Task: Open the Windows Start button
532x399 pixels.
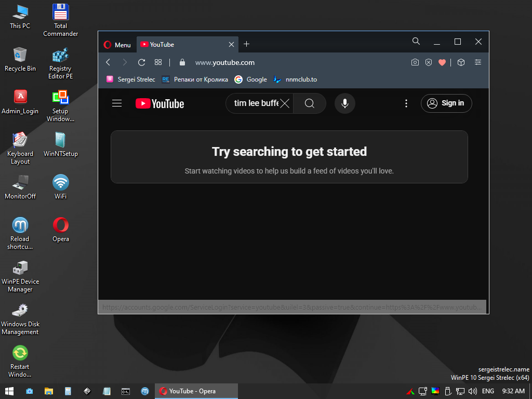Action: [9, 391]
